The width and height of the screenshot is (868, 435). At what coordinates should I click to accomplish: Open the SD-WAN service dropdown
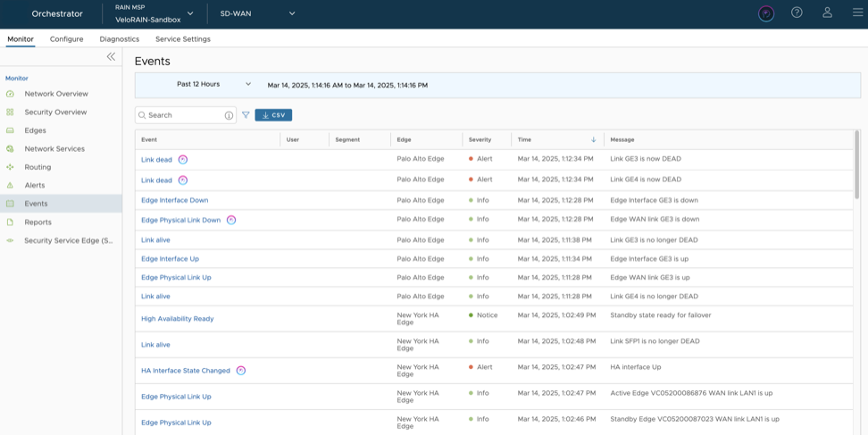point(291,13)
